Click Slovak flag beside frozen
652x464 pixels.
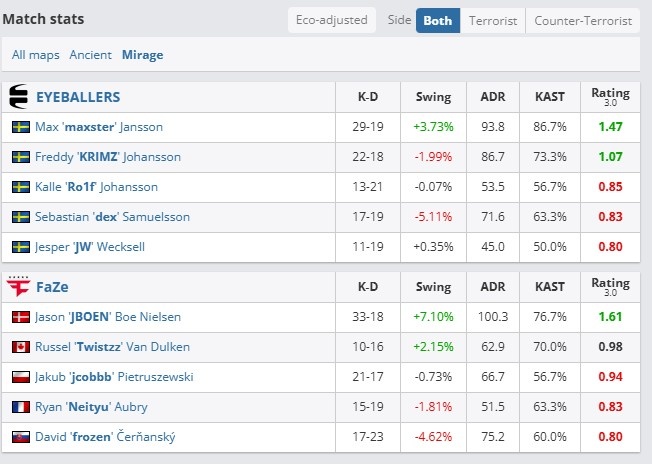tap(21, 437)
